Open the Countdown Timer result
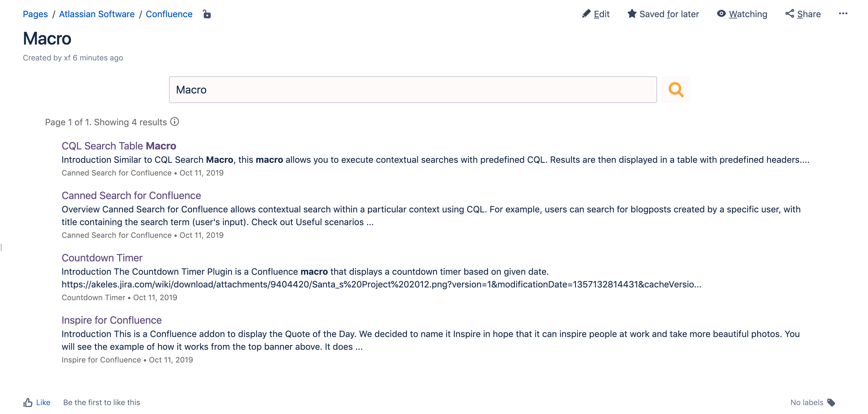868x414 pixels. [102, 258]
